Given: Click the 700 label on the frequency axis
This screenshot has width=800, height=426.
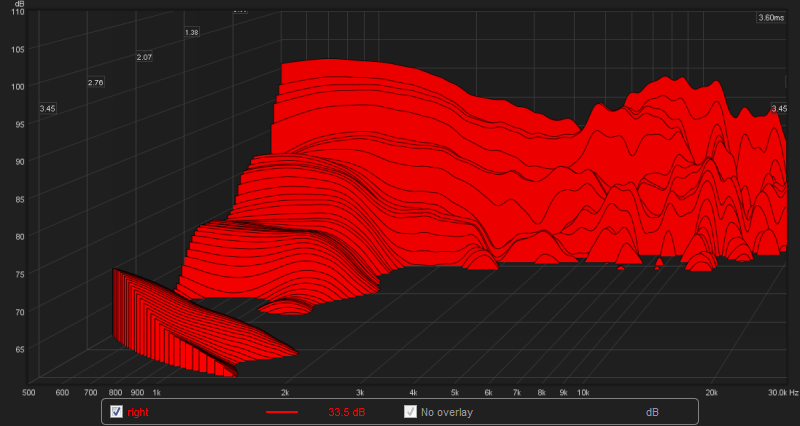Looking at the screenshot, I should (91, 393).
